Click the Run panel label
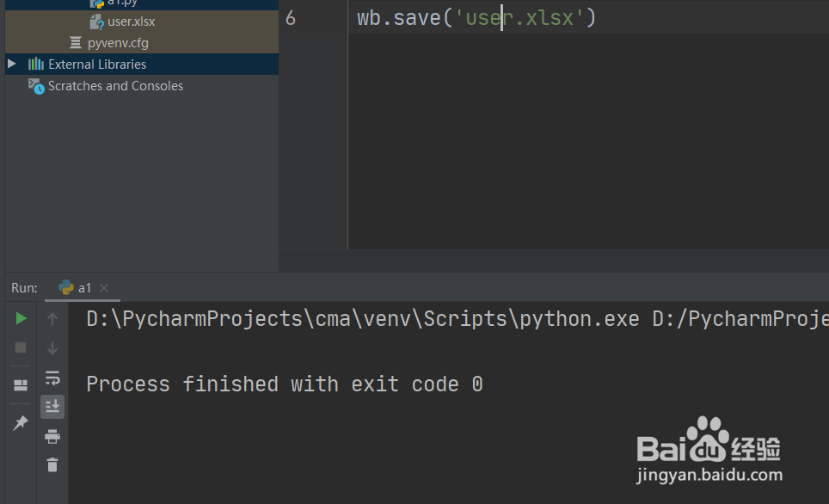This screenshot has height=504, width=829. (x=24, y=288)
